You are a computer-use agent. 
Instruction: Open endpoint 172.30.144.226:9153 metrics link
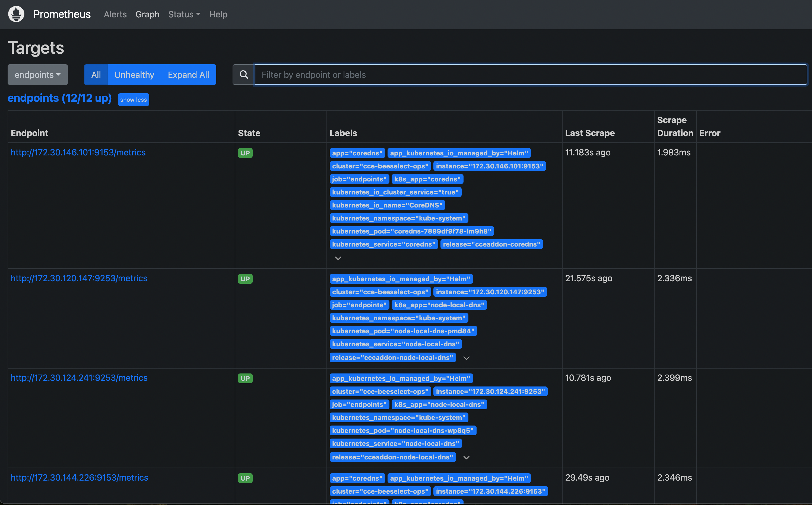pos(80,478)
